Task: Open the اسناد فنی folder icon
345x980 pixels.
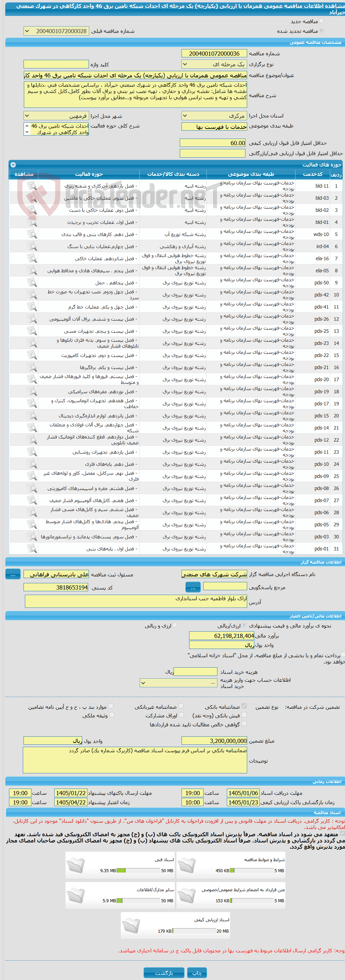Action: (x=76, y=866)
